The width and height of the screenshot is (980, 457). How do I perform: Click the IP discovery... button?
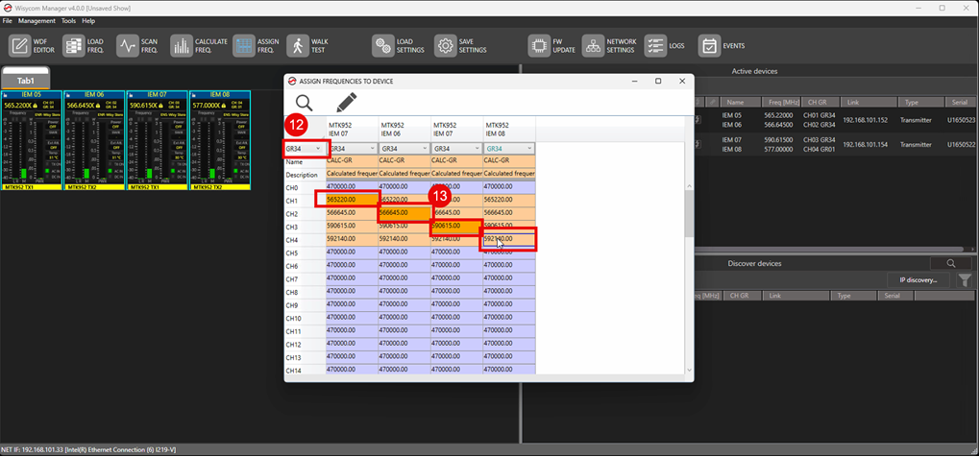(x=919, y=280)
